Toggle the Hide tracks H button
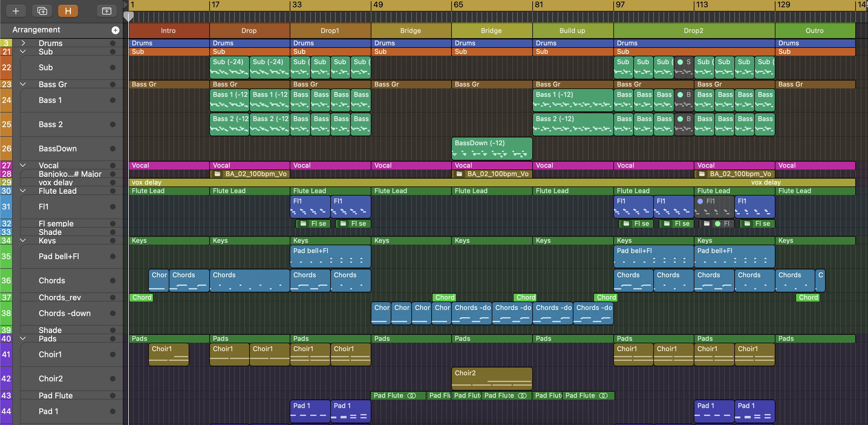The height and width of the screenshot is (425, 868). pyautogui.click(x=68, y=11)
